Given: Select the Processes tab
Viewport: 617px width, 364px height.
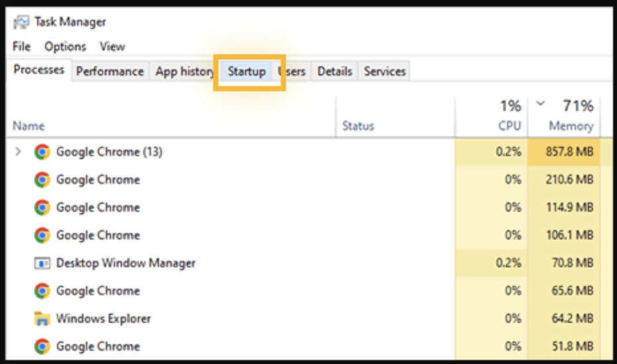Looking at the screenshot, I should pyautogui.click(x=39, y=69).
